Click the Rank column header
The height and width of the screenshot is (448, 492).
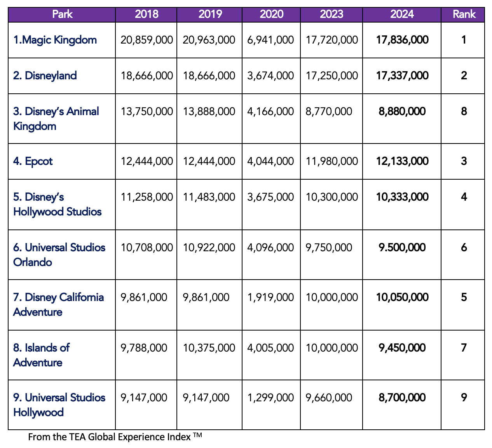pyautogui.click(x=464, y=14)
